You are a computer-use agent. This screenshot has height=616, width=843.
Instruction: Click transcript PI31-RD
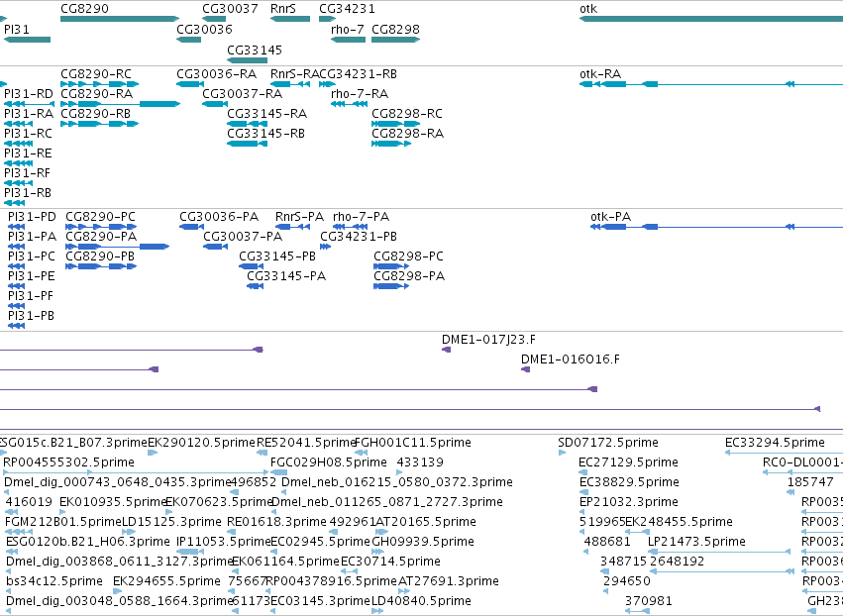click(x=29, y=93)
